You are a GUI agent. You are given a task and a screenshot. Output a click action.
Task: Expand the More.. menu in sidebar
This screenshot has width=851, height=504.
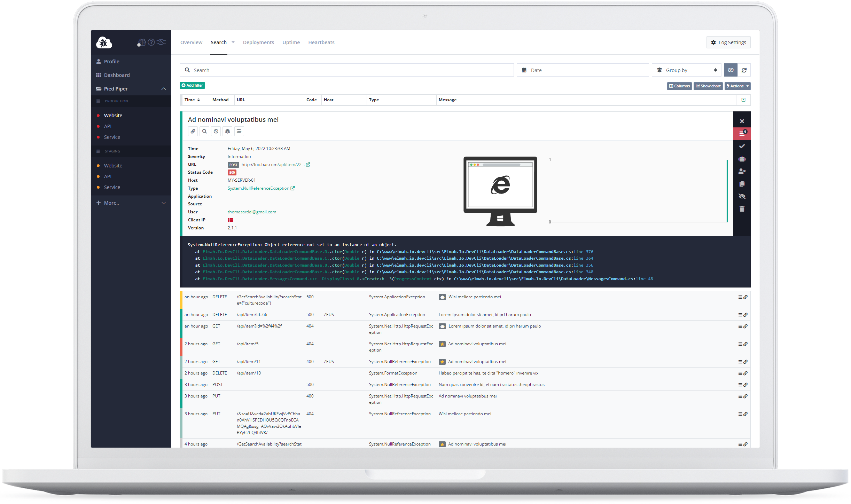click(163, 203)
